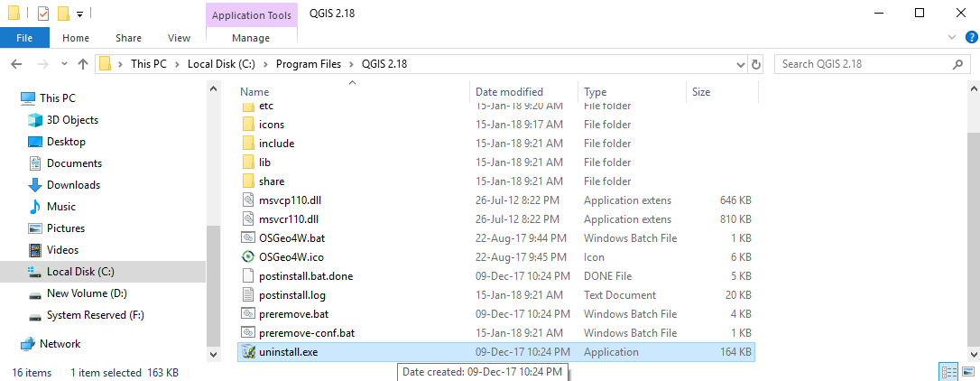Image resolution: width=980 pixels, height=381 pixels.
Task: Click navigation pane scrollbar up arrow
Action: 212,89
